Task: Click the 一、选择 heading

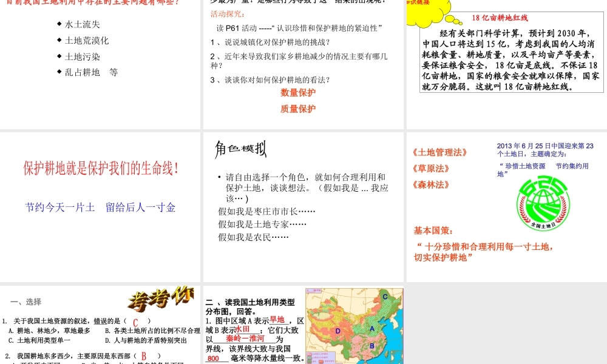Action: (x=25, y=302)
